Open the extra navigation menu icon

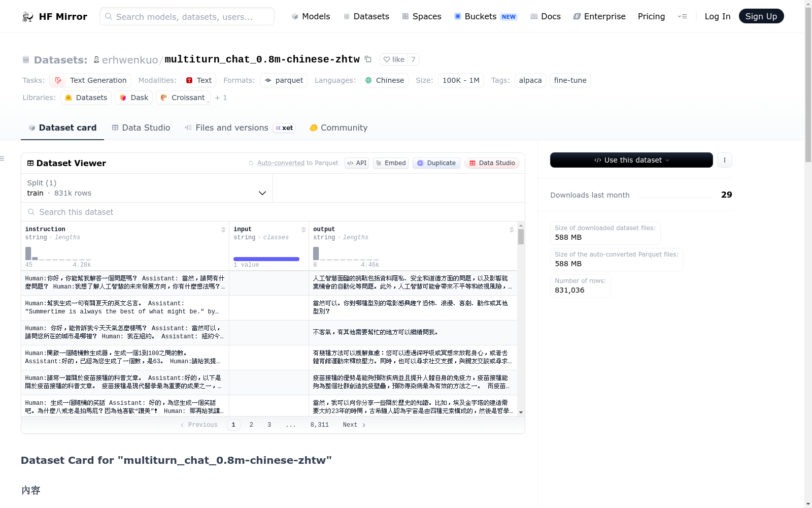click(682, 16)
